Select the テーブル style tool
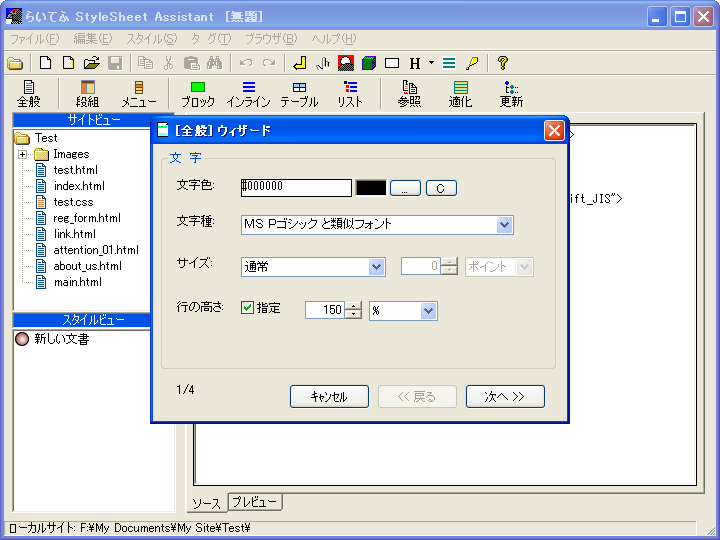Image resolution: width=720 pixels, height=540 pixels. click(299, 94)
